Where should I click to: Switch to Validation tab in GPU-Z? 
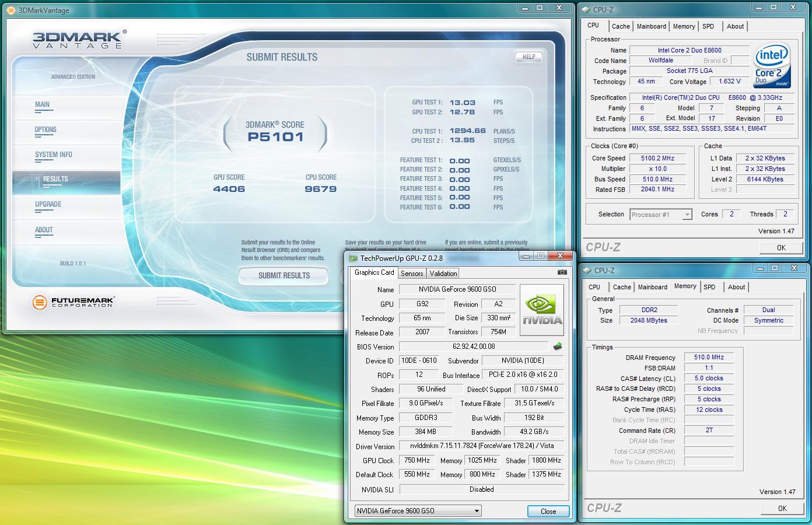point(443,274)
